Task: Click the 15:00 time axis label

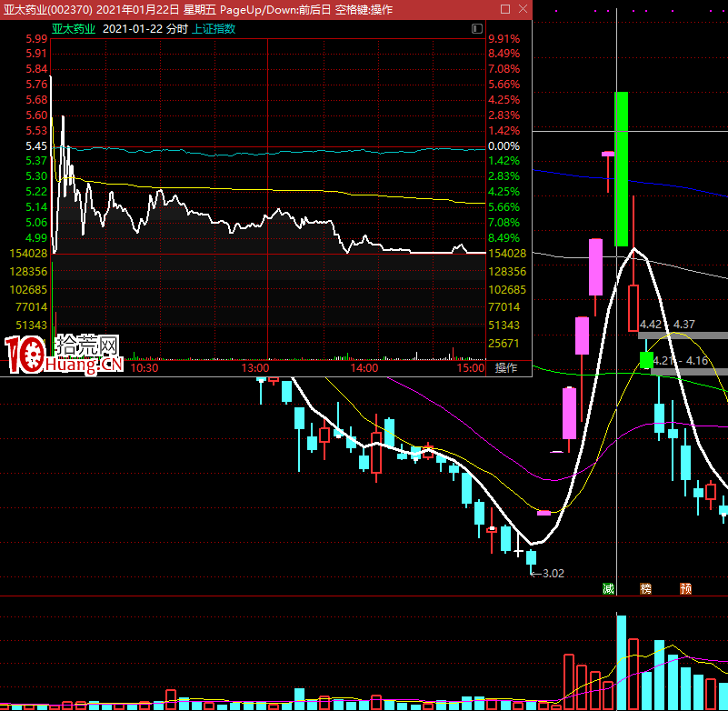Action: click(x=471, y=368)
